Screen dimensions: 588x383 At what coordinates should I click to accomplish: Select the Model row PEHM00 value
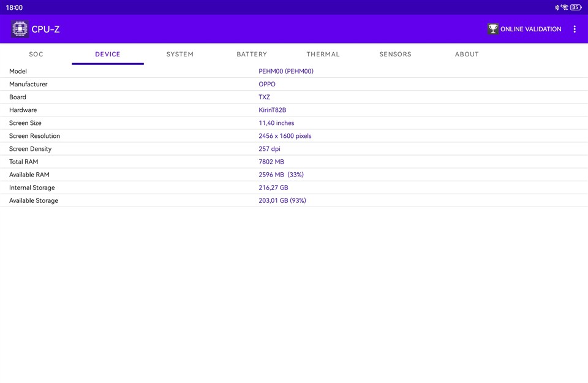pyautogui.click(x=285, y=71)
